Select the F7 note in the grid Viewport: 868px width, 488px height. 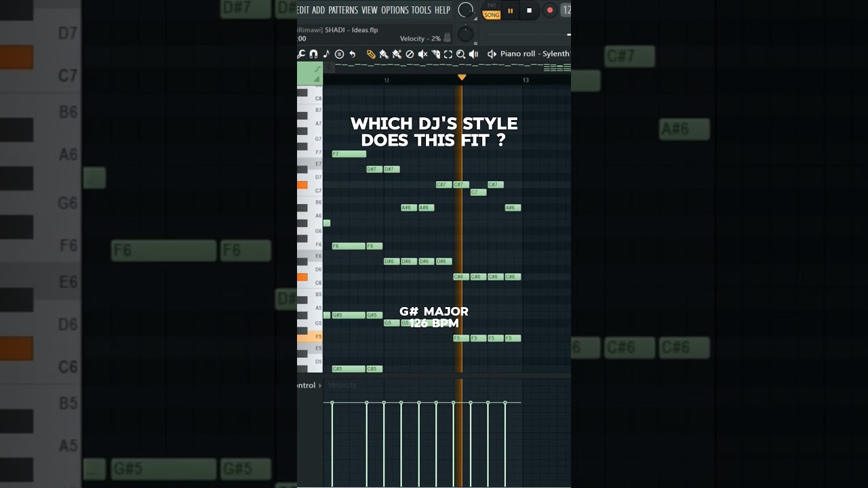click(x=349, y=154)
